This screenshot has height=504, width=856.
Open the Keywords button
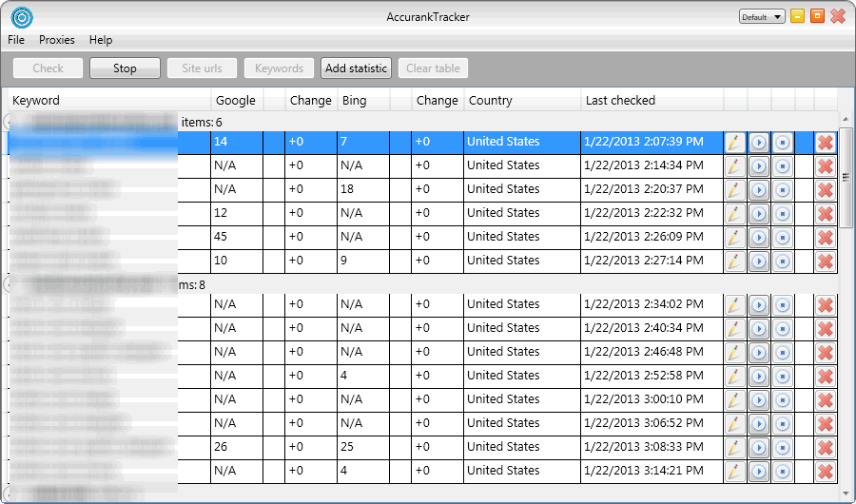coord(279,68)
